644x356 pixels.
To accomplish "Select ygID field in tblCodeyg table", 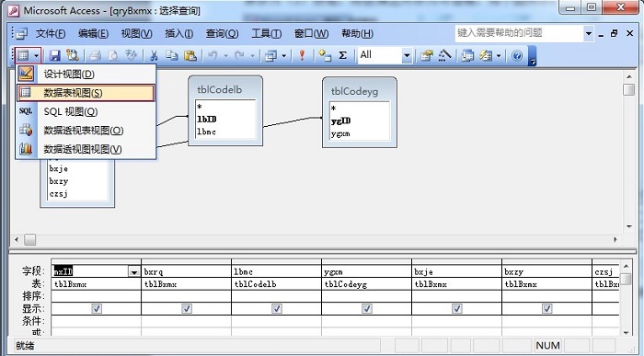I will [x=341, y=121].
